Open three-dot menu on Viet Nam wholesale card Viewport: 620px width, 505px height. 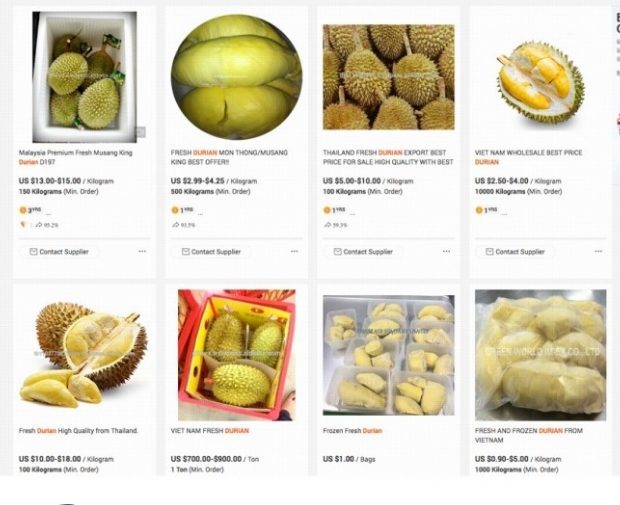coord(598,252)
